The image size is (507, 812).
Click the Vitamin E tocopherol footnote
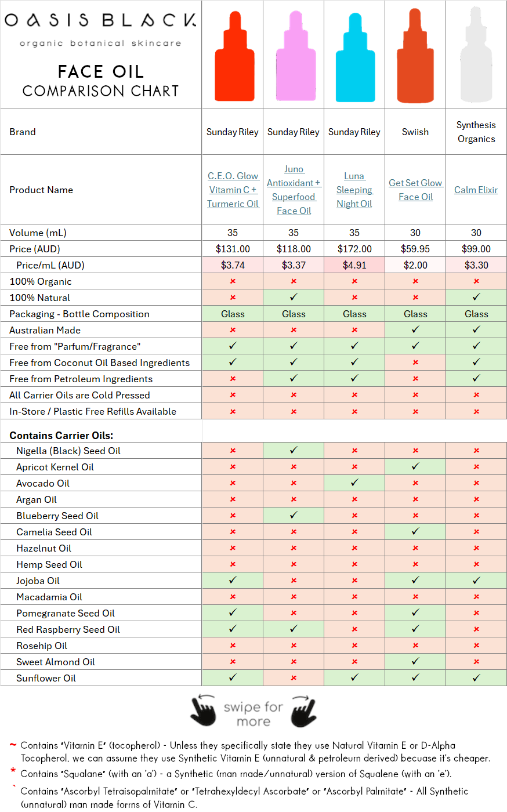click(255, 752)
